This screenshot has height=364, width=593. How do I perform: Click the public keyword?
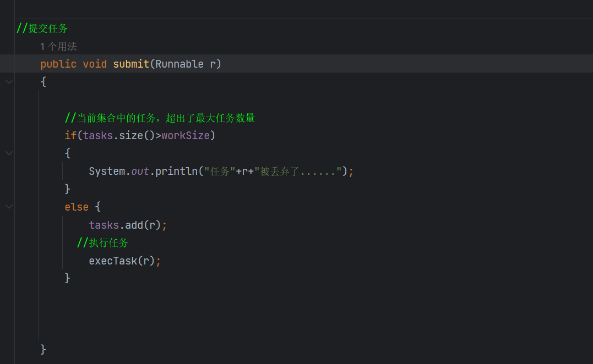tap(58, 64)
